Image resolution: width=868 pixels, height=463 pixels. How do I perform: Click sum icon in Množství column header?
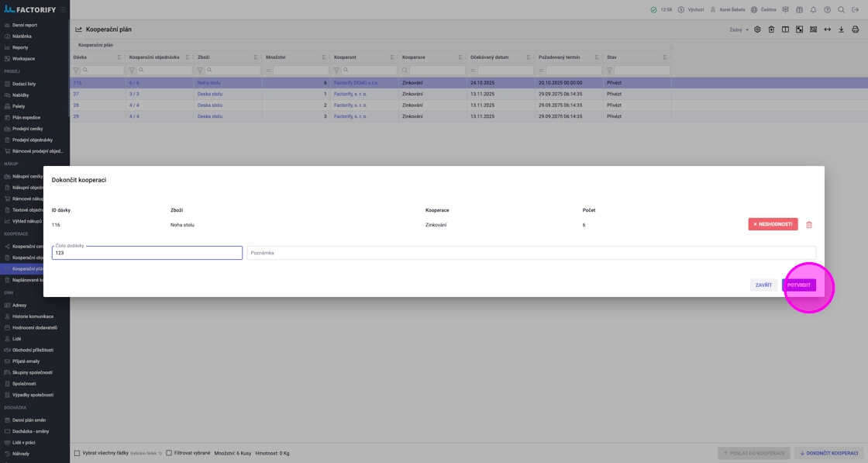pos(324,57)
